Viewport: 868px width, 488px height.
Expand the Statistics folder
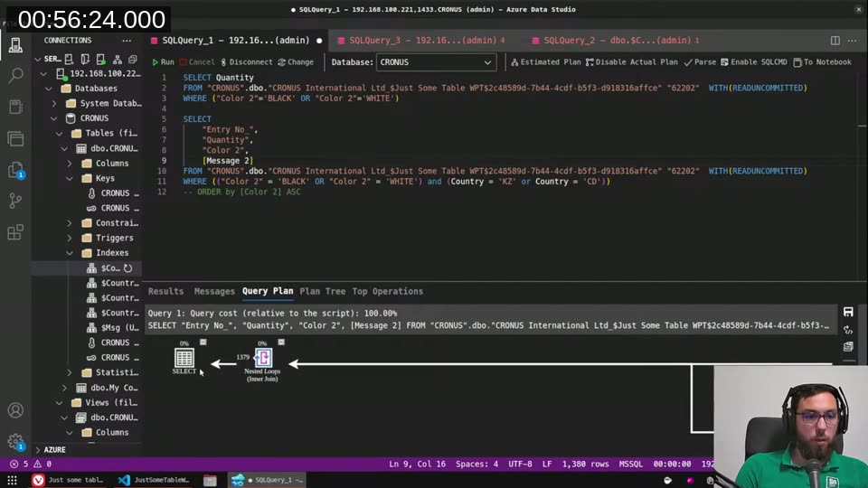click(x=70, y=372)
